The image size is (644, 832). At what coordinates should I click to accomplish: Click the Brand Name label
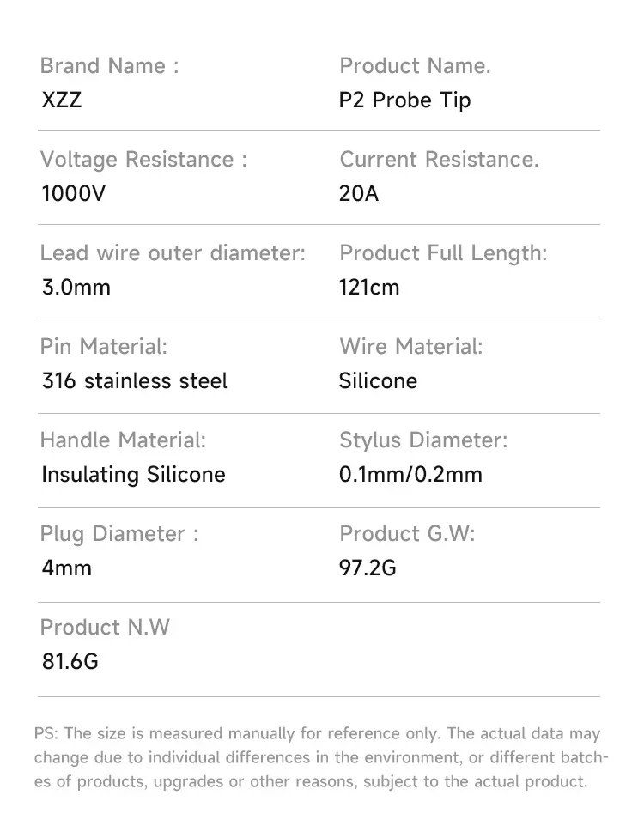pos(109,66)
